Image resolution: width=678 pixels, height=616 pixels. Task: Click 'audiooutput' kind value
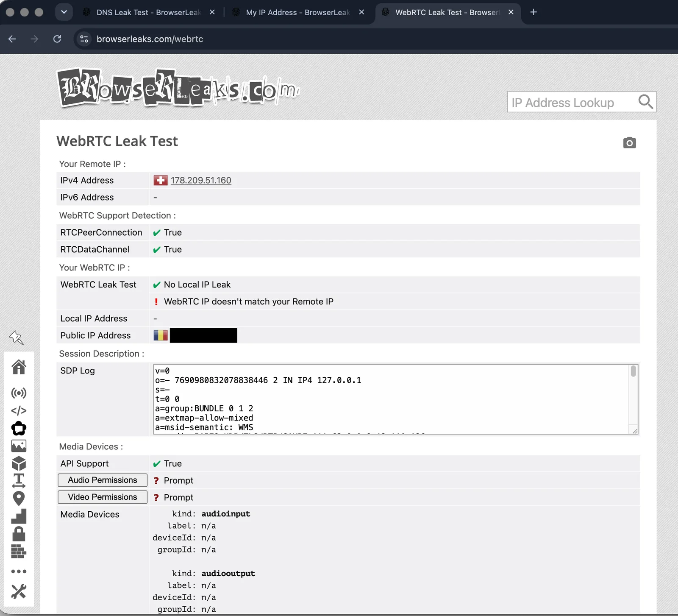tap(228, 574)
